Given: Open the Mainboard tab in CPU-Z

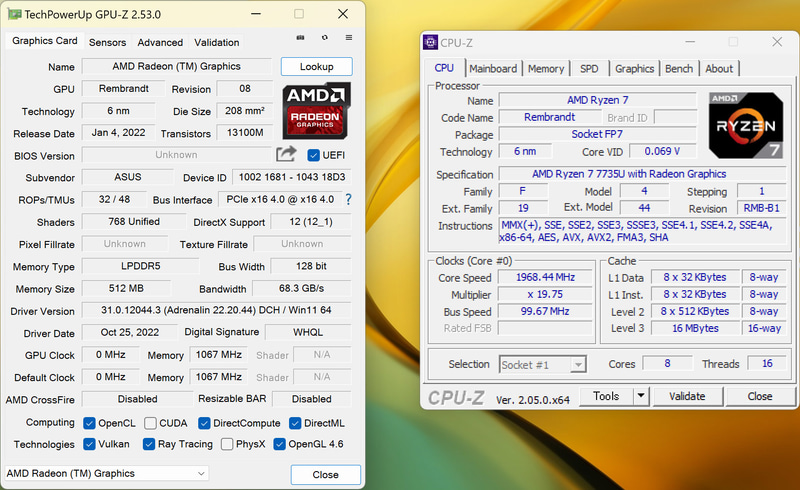Looking at the screenshot, I should (493, 69).
